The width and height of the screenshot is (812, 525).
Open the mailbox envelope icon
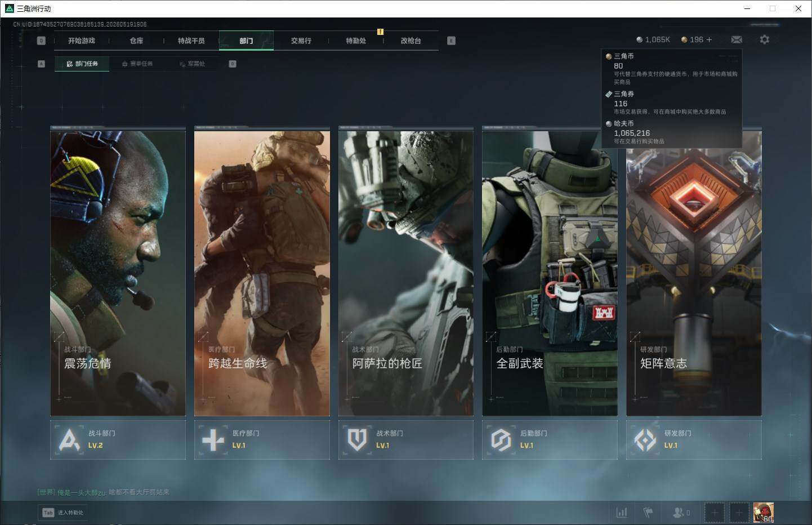tap(737, 39)
